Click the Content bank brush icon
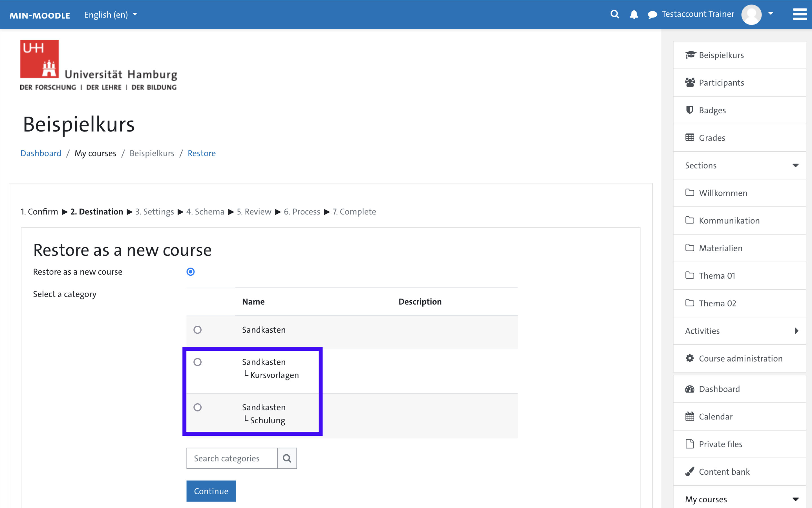This screenshot has width=812, height=508. 690,471
